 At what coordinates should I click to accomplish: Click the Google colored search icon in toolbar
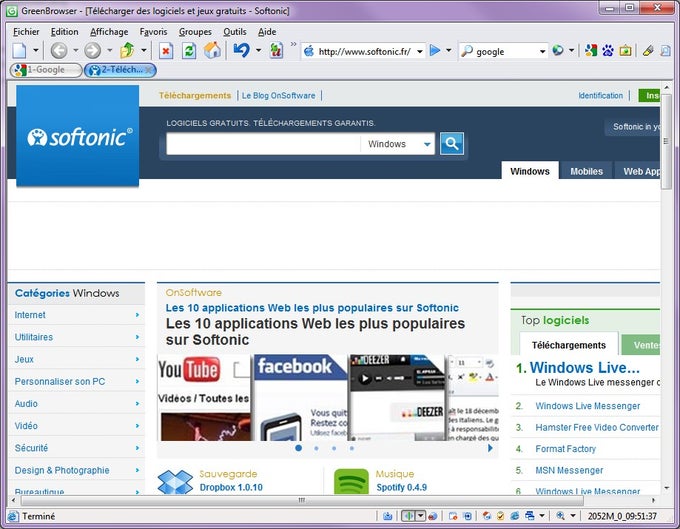(590, 51)
